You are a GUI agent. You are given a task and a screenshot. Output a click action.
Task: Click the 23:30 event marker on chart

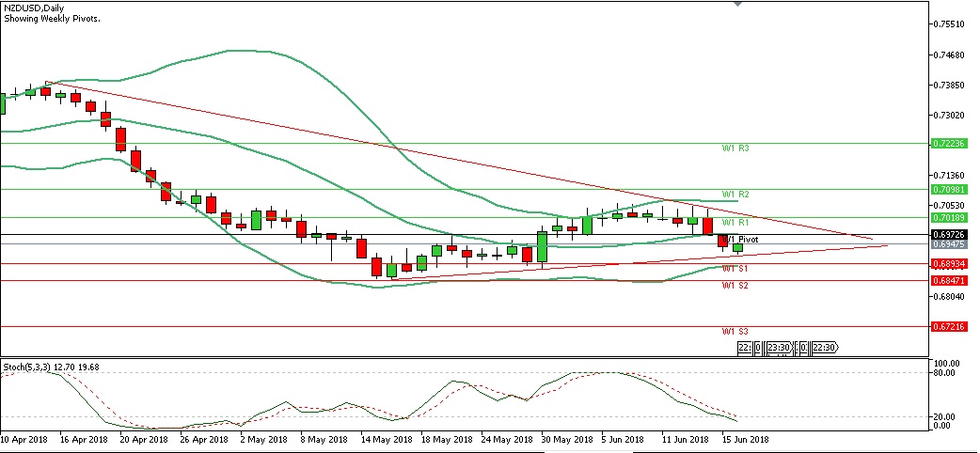(778, 348)
